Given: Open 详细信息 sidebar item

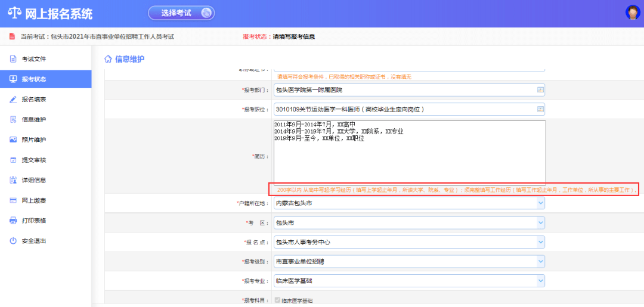Looking at the screenshot, I should [x=45, y=180].
